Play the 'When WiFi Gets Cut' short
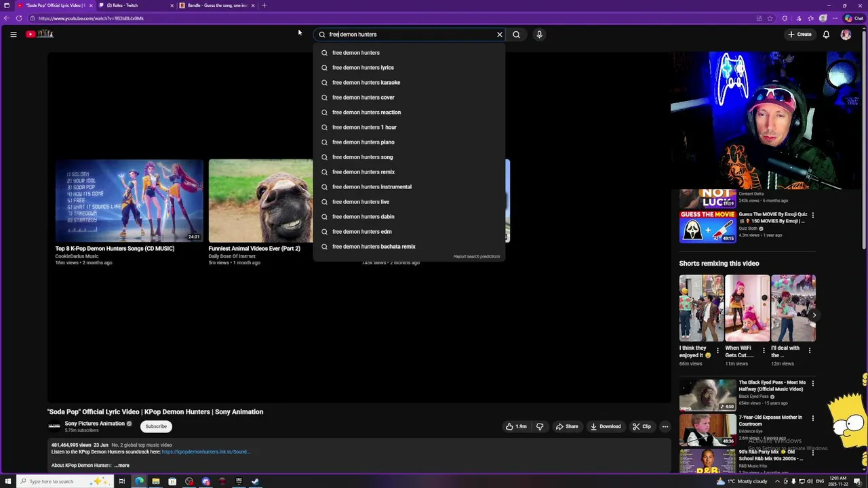The width and height of the screenshot is (868, 488). click(747, 308)
